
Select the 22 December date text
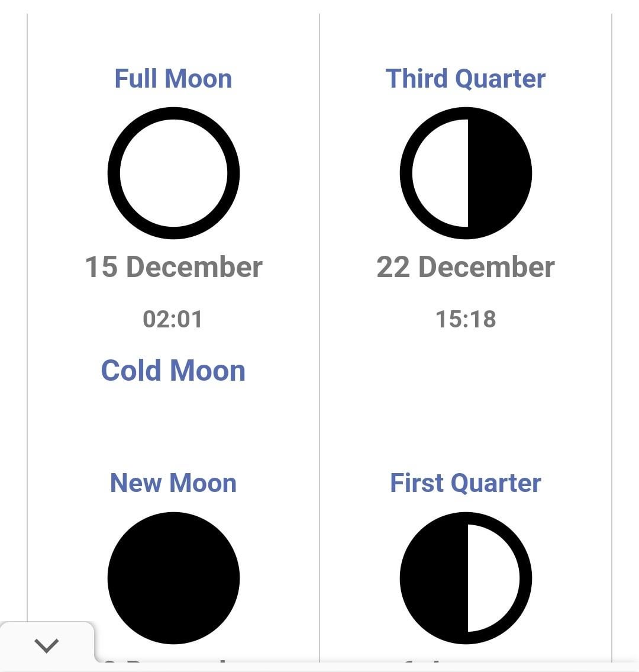point(466,267)
